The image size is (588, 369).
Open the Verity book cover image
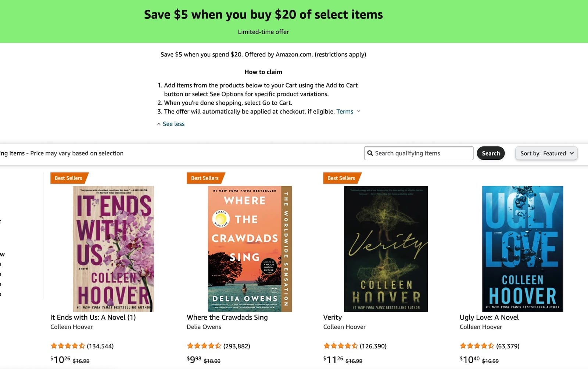pyautogui.click(x=386, y=249)
